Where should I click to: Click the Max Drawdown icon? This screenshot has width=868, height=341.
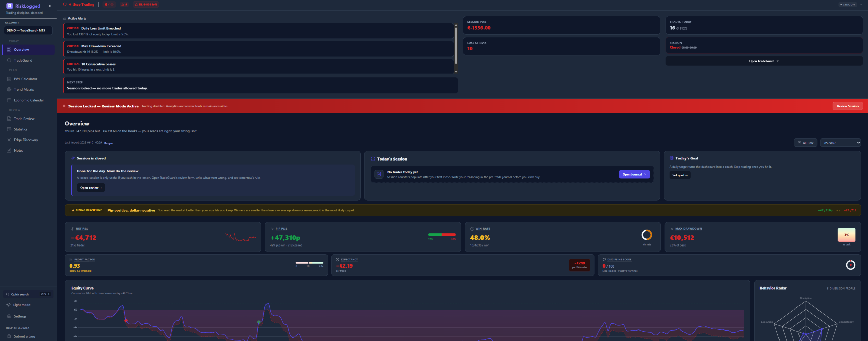672,229
